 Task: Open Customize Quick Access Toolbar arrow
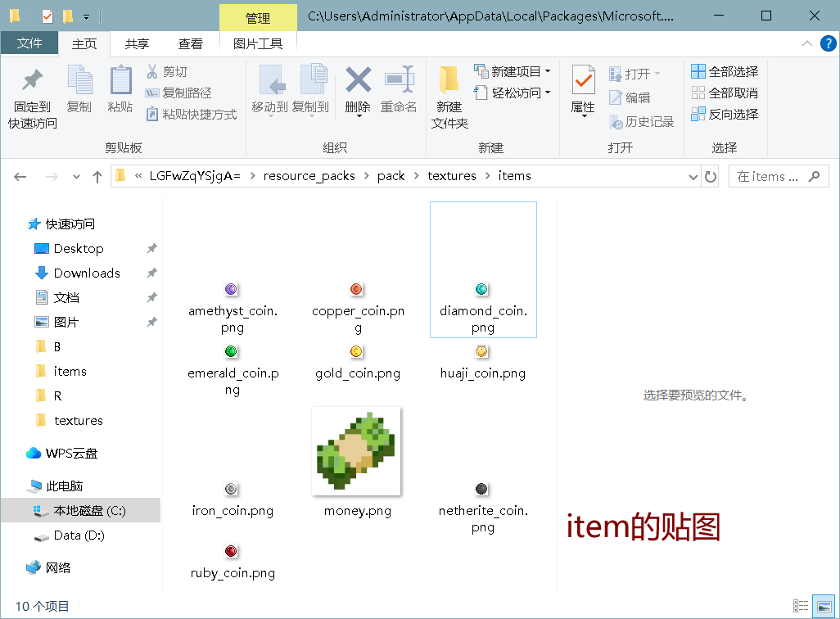(86, 17)
